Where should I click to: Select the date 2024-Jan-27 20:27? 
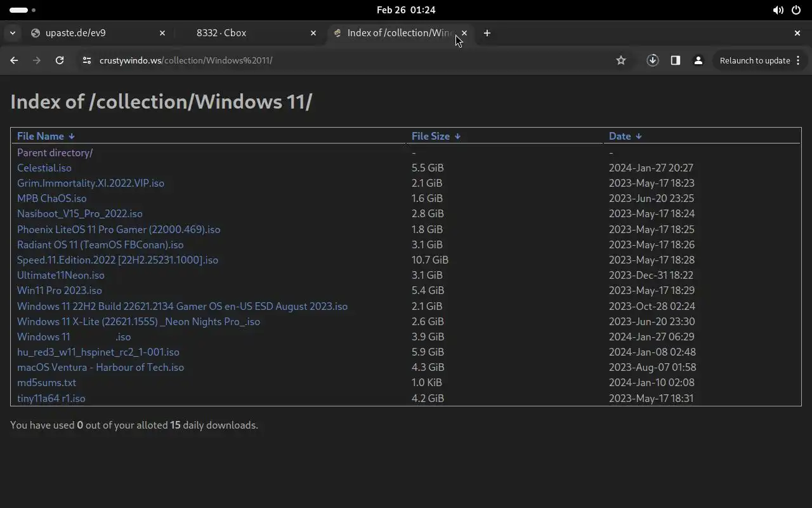[x=651, y=168]
